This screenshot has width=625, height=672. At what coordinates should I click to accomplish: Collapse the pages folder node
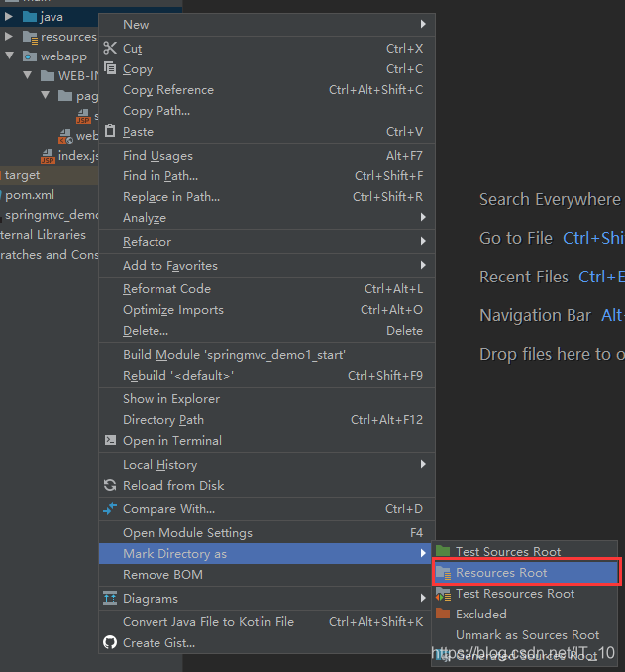click(46, 95)
